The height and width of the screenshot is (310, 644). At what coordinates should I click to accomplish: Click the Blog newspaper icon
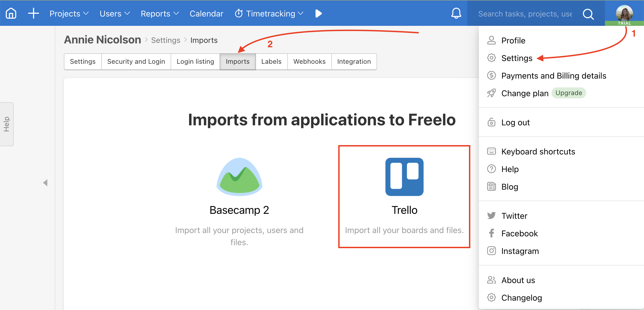(x=491, y=187)
